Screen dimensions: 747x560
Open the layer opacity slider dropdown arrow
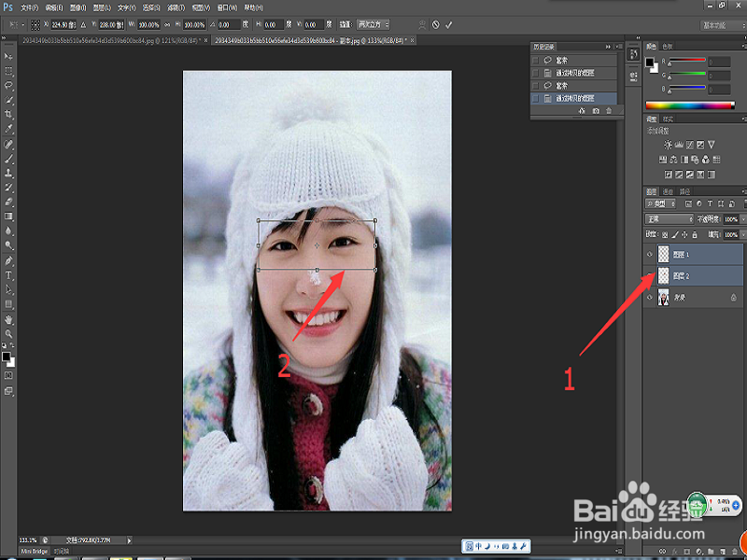click(x=743, y=219)
